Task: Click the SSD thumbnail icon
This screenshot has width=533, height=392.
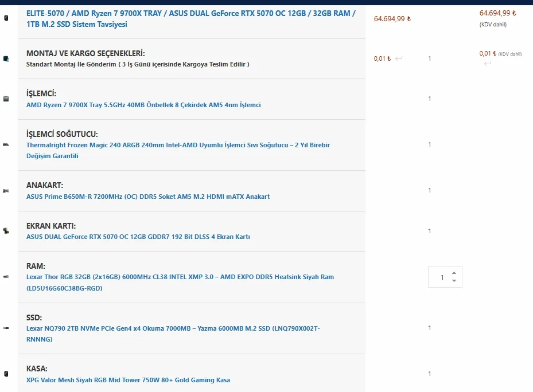Action: point(6,328)
